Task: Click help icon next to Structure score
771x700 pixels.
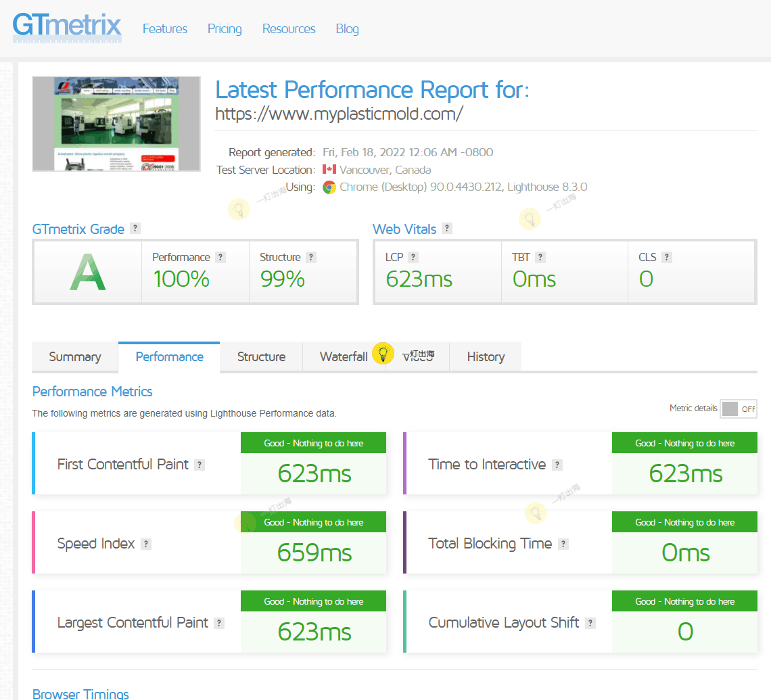Action: pyautogui.click(x=310, y=257)
